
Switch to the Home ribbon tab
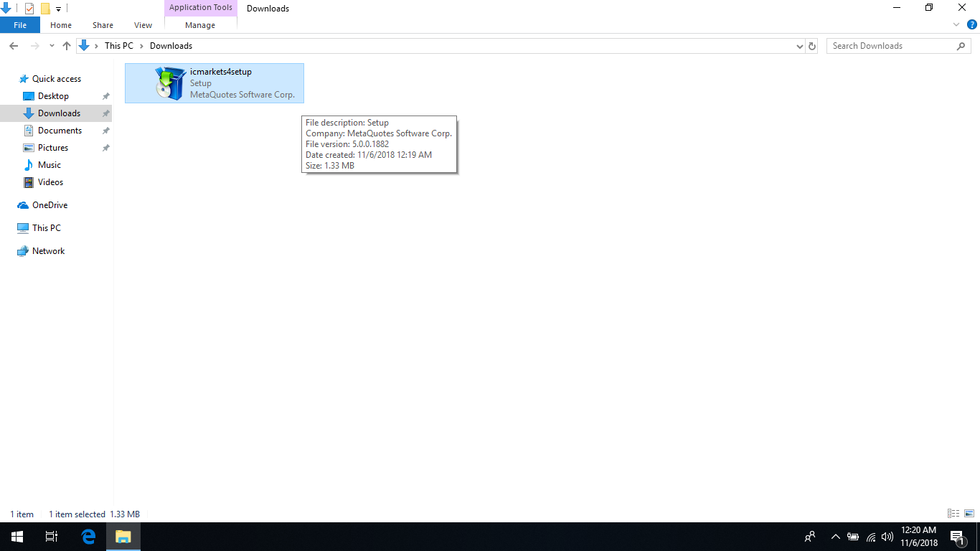[61, 25]
